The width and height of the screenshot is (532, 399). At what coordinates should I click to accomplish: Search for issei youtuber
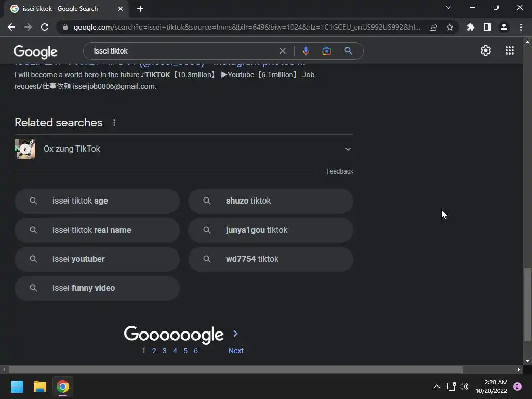tap(97, 259)
